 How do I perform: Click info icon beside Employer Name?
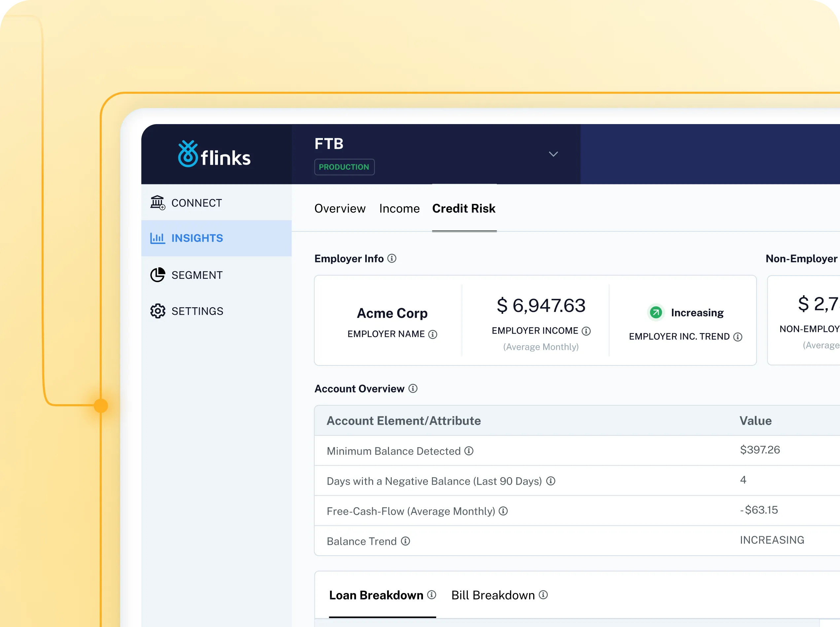pyautogui.click(x=433, y=334)
